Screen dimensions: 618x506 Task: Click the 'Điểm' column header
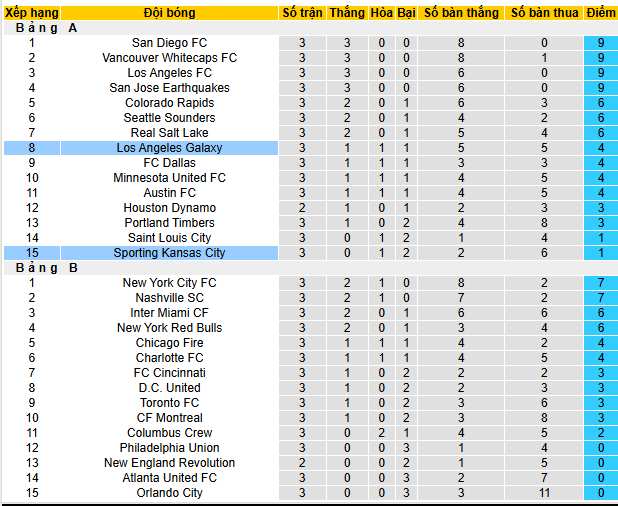click(600, 13)
